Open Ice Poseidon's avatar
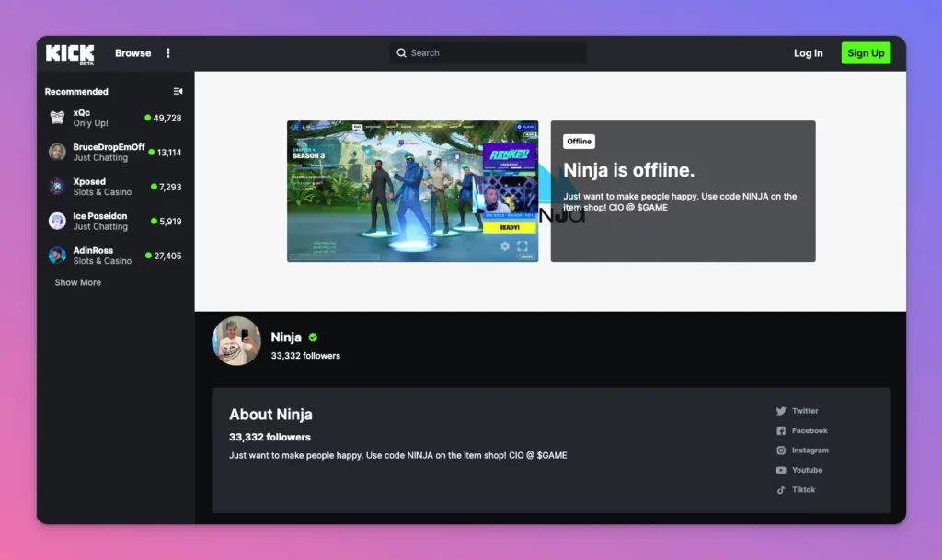 [x=57, y=221]
